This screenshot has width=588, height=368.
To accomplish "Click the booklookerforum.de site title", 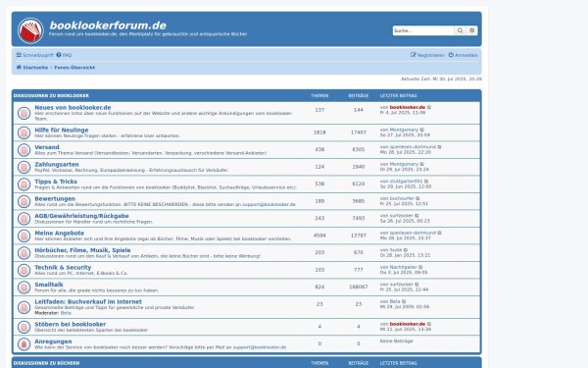I will click(x=108, y=26).
